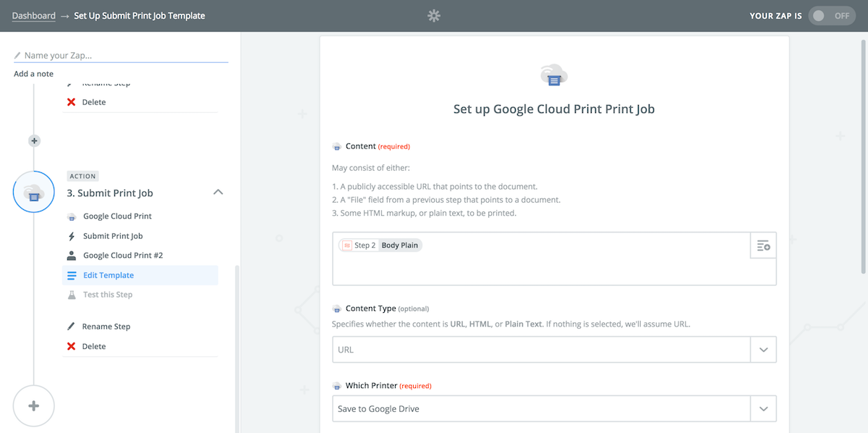Open the Which Printer dropdown
The image size is (868, 433).
[554, 408]
